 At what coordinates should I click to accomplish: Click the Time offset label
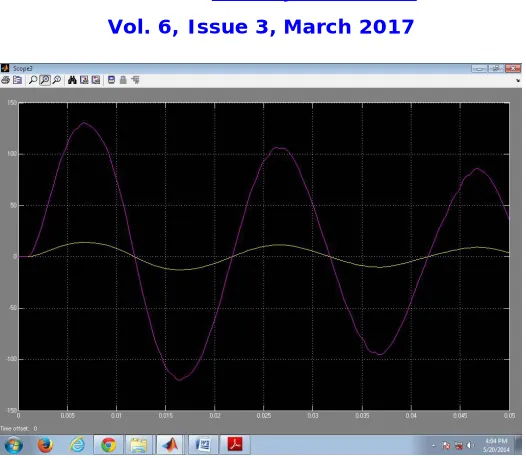click(14, 428)
